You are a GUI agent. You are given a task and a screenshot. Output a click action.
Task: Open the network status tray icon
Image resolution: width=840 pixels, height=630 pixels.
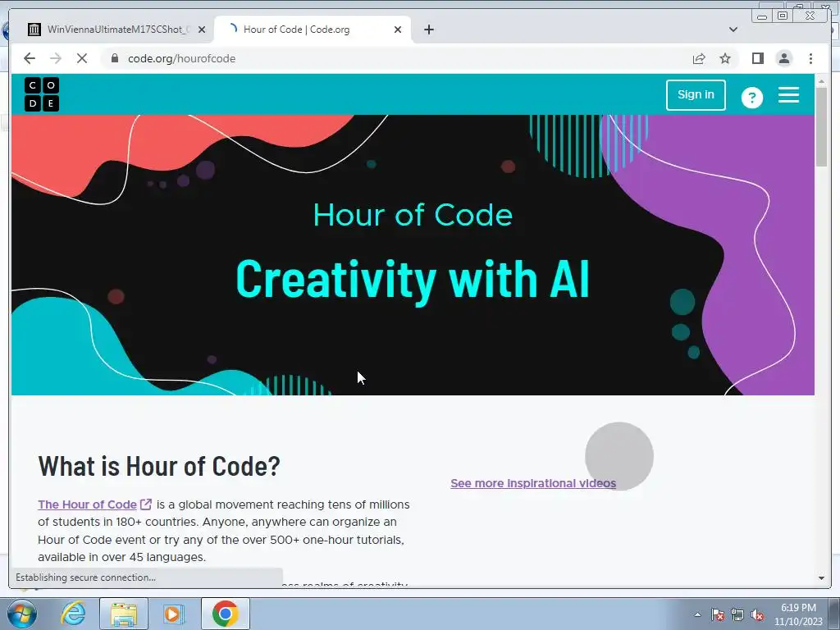point(737,615)
